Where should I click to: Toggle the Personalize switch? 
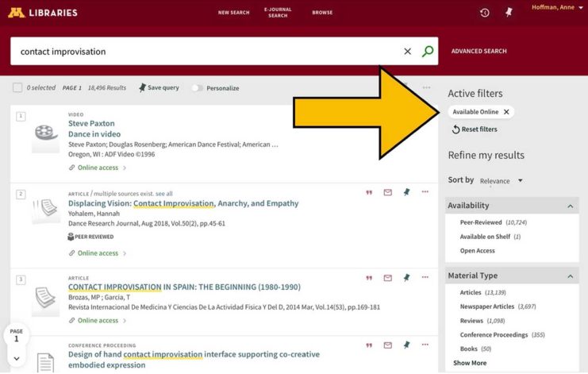(x=197, y=88)
